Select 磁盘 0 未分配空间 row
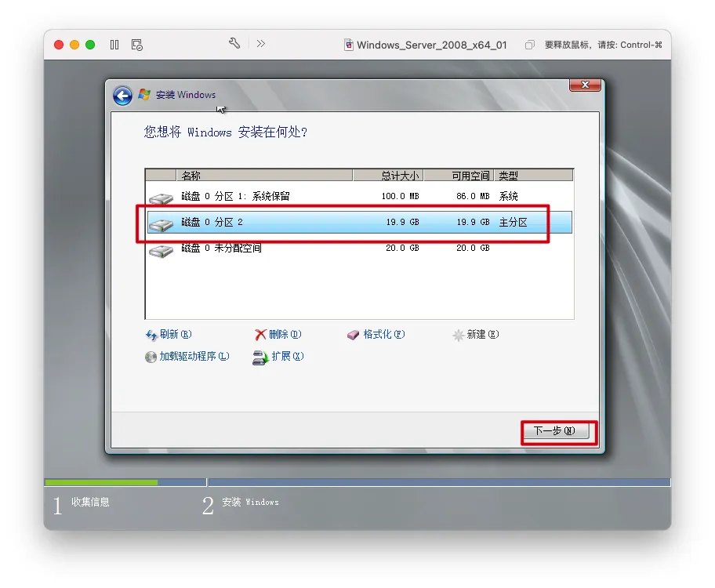715x588 pixels. (359, 249)
